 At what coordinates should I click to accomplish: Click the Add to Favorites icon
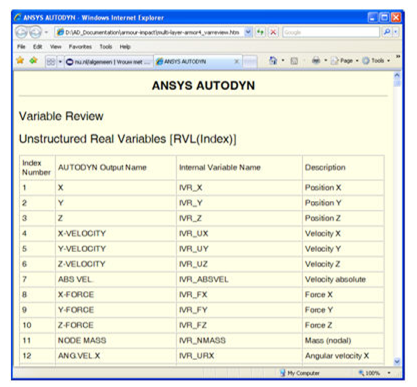pos(33,61)
